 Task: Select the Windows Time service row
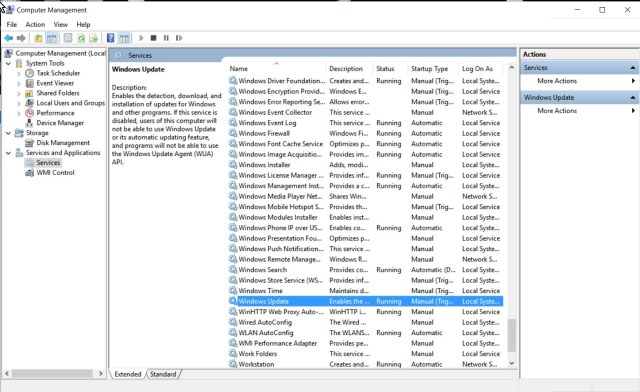pos(366,291)
